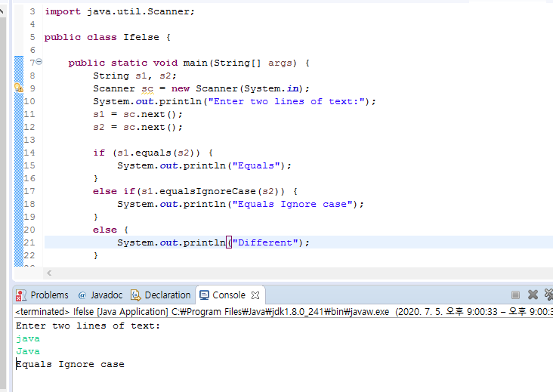Select the Console tab
553x392 pixels.
(x=223, y=295)
